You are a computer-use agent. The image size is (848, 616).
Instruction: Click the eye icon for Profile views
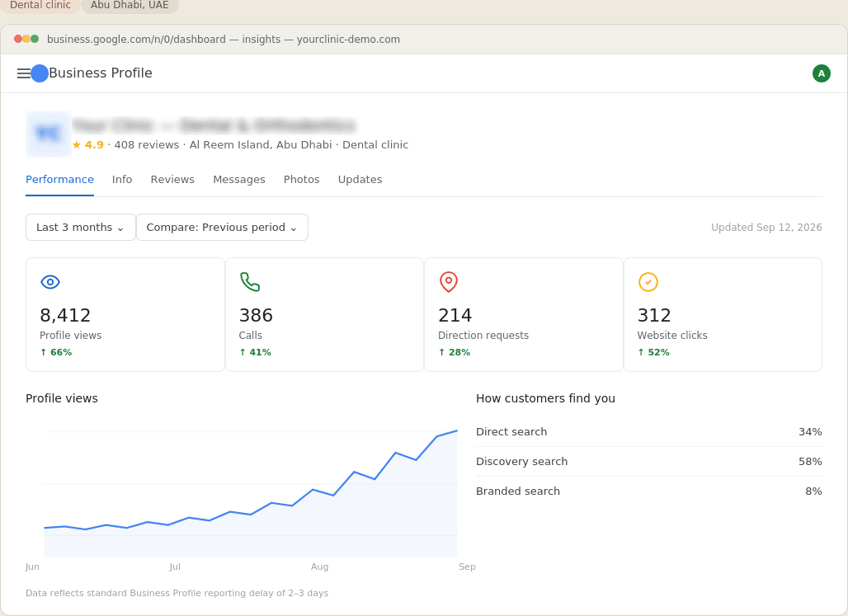[x=50, y=282]
